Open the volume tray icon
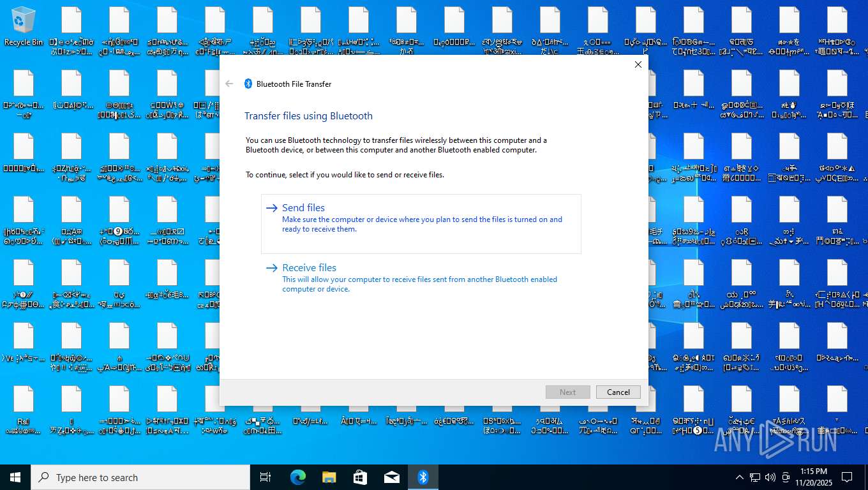The height and width of the screenshot is (490, 868). click(x=770, y=477)
